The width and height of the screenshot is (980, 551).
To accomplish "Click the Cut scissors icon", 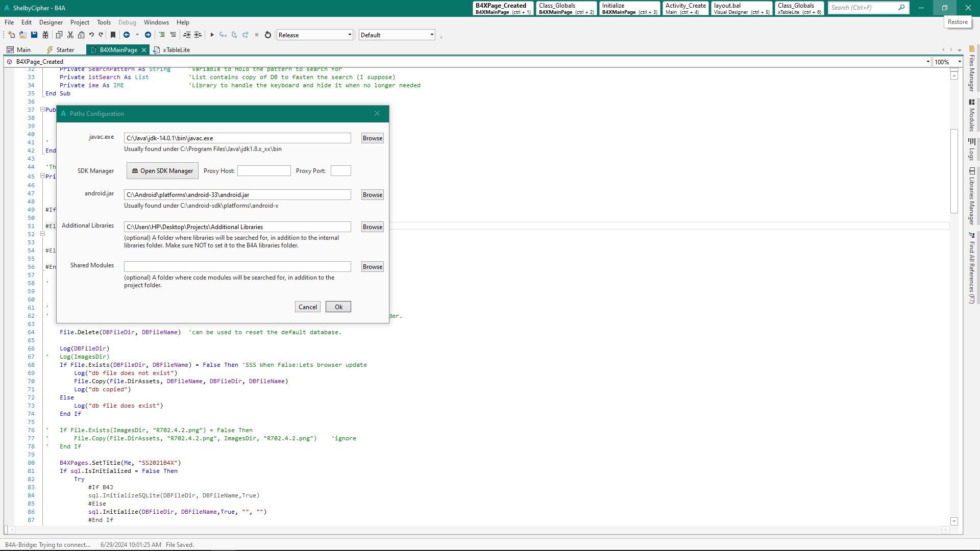I will tap(70, 35).
